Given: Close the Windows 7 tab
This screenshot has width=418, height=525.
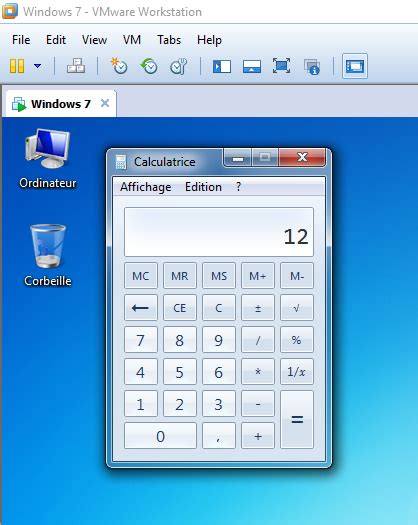Looking at the screenshot, I should 105,103.
